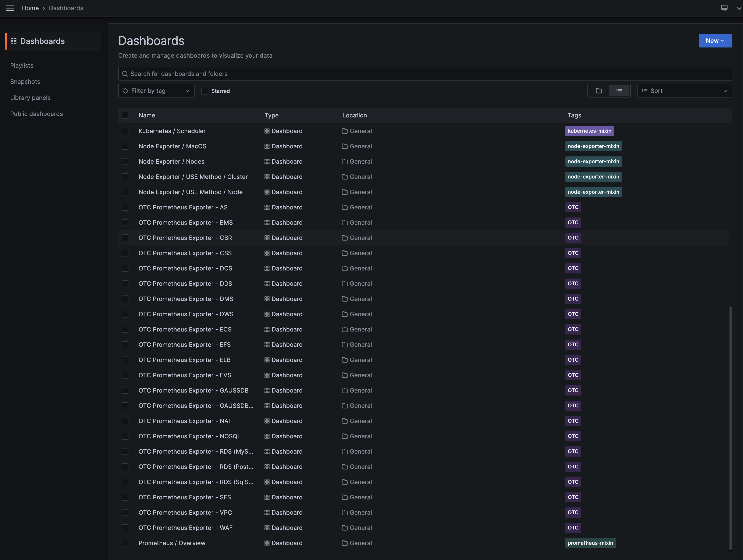Navigate to Home breadcrumb

[30, 8]
